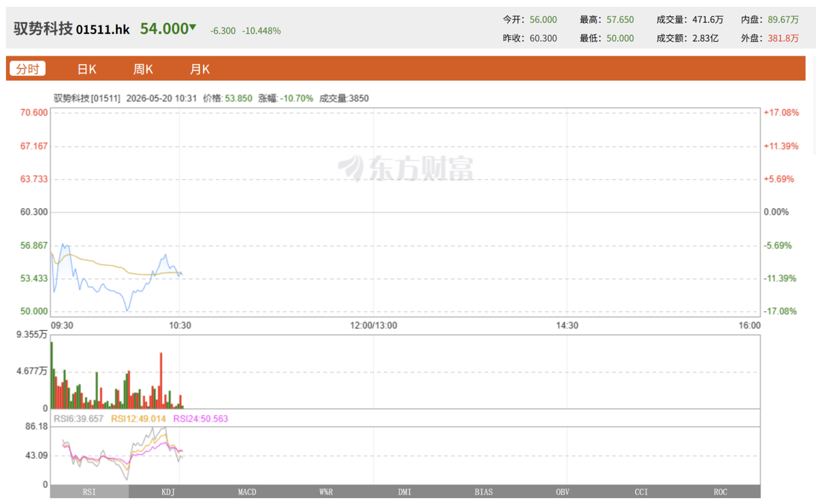Screen dimensions: 816x504
Task: Click the 10:30 time axis label
Action: [180, 326]
